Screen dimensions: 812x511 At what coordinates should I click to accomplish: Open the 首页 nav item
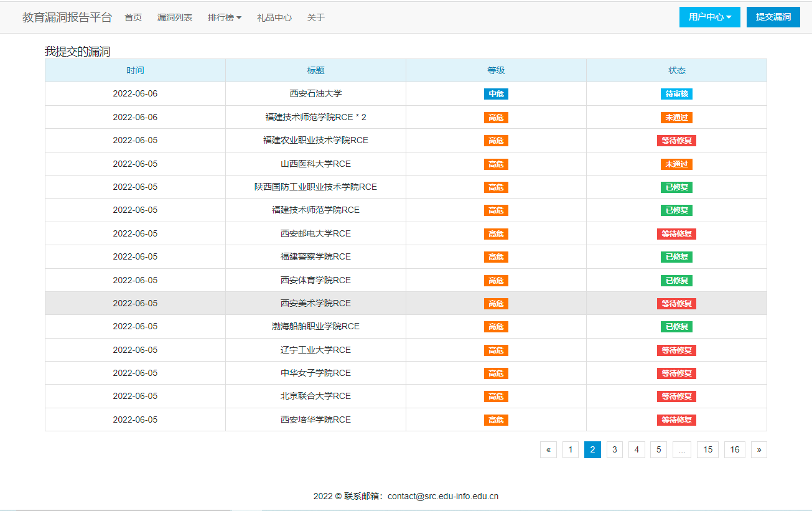click(133, 17)
